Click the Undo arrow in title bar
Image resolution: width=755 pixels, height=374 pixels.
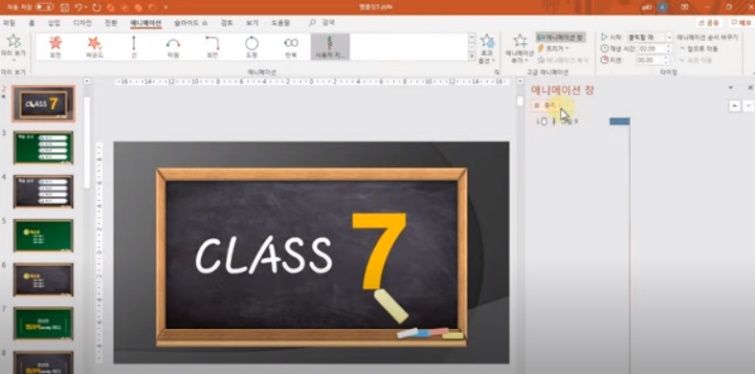click(78, 7)
